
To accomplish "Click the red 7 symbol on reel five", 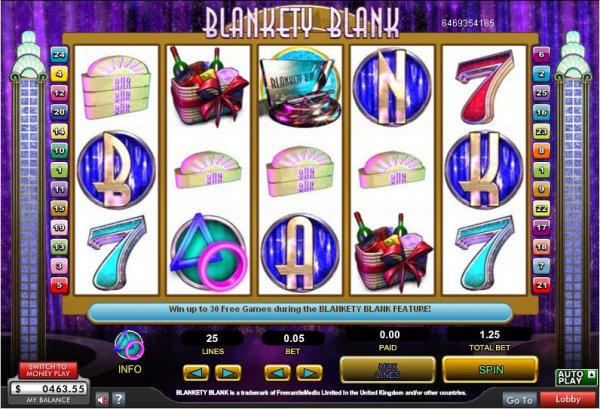I will tap(484, 87).
